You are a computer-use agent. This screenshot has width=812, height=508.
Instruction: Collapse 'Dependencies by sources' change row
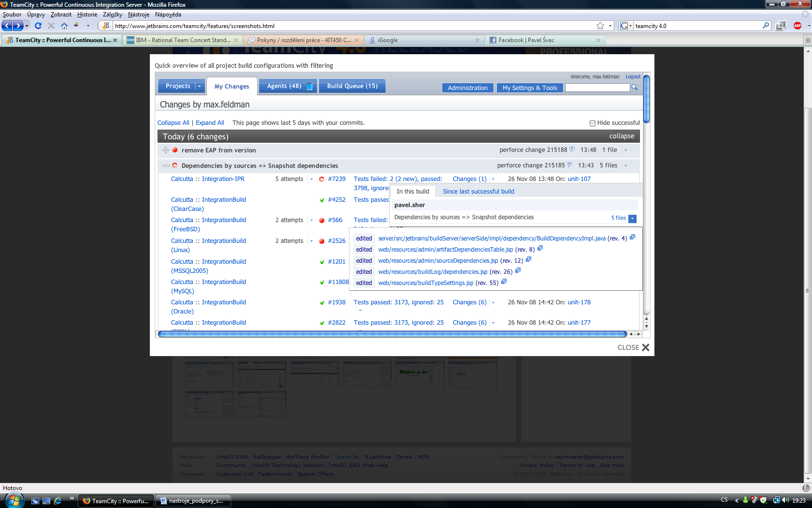click(166, 165)
